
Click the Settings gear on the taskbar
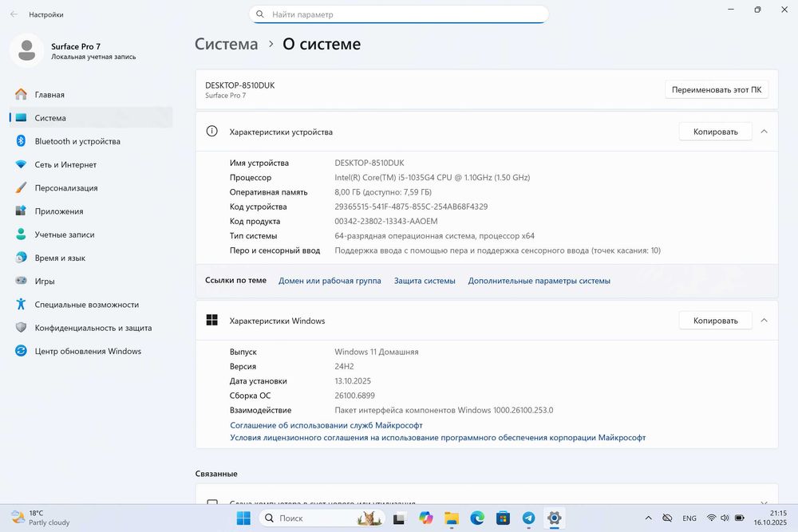(555, 518)
